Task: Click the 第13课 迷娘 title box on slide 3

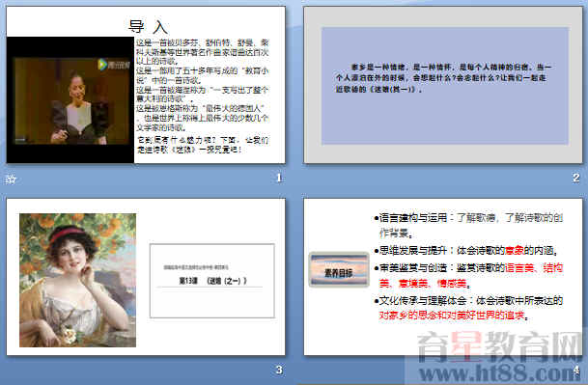Action: (212, 281)
